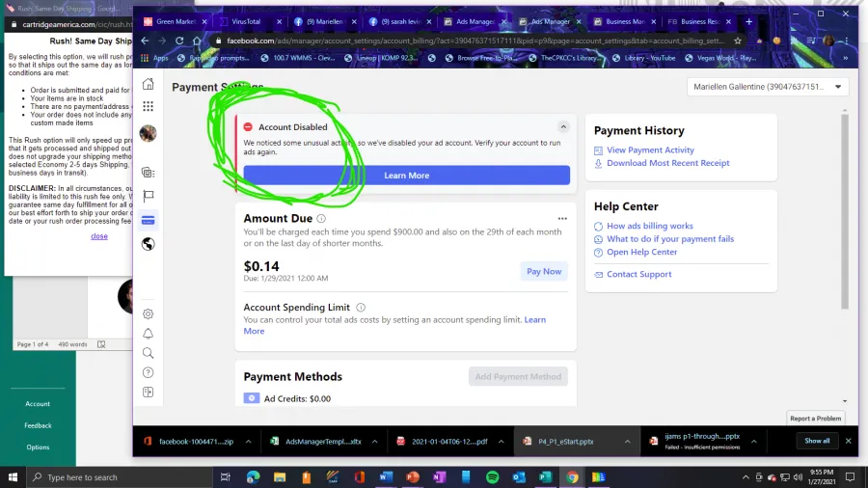The height and width of the screenshot is (488, 868).
Task: Click close link in Rush shipping window
Action: (99, 236)
